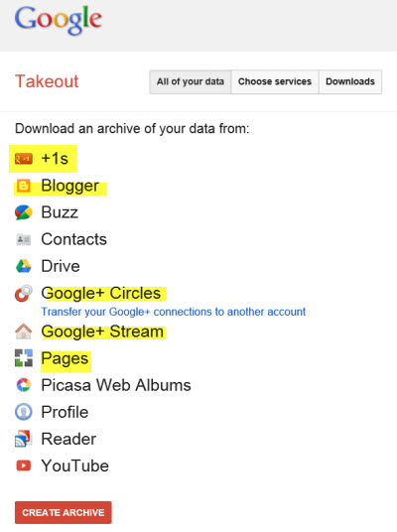The width and height of the screenshot is (397, 532).
Task: Click the red CREATE ARCHIVE button
Action: pos(64,512)
